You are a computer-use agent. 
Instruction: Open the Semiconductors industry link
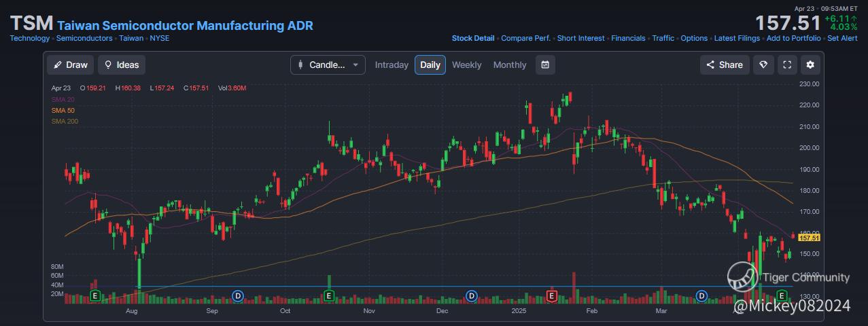(x=84, y=39)
